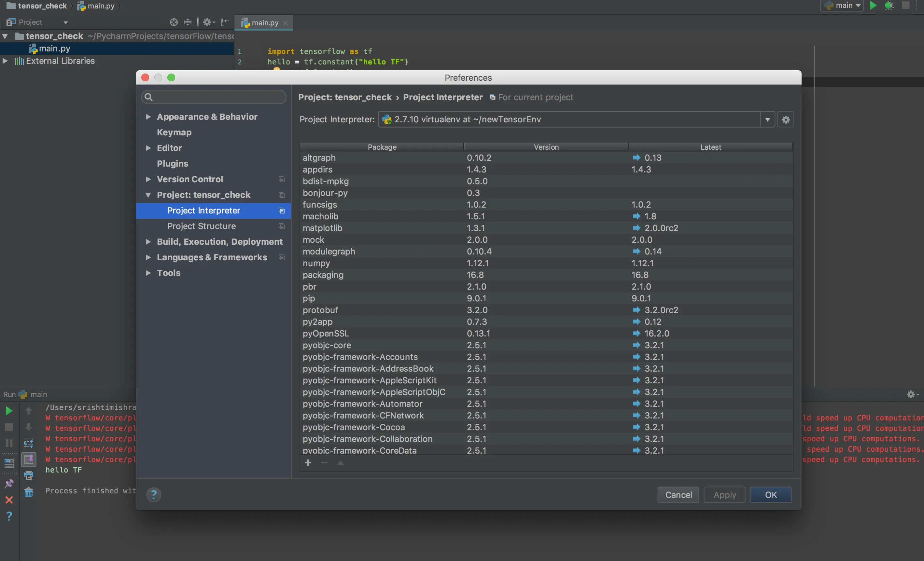The image size is (924, 561).
Task: Open the Project Interpreter dropdown
Action: pyautogui.click(x=767, y=119)
